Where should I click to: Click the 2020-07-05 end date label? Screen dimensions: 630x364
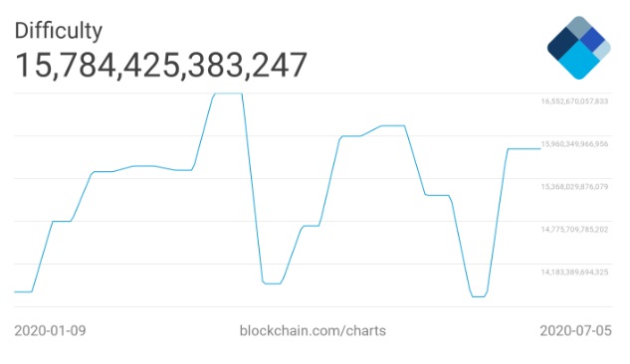(576, 331)
